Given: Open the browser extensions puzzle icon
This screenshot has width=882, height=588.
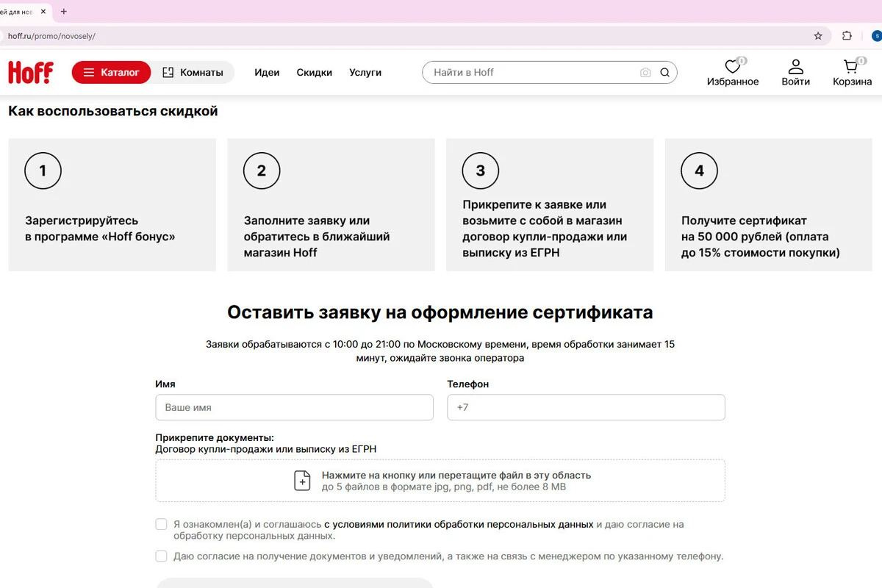Looking at the screenshot, I should pos(847,35).
